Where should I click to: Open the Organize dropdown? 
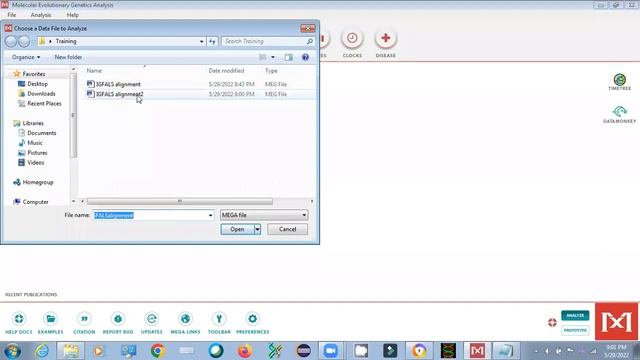(x=26, y=57)
